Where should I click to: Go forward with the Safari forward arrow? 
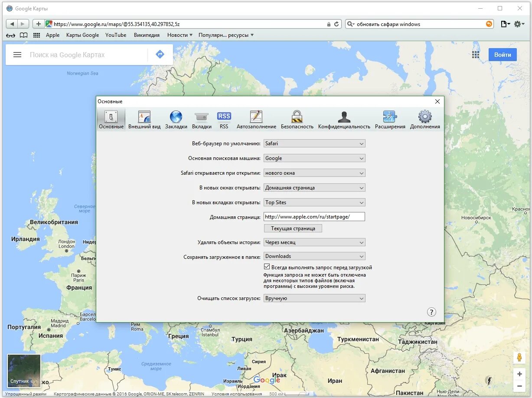[23, 24]
